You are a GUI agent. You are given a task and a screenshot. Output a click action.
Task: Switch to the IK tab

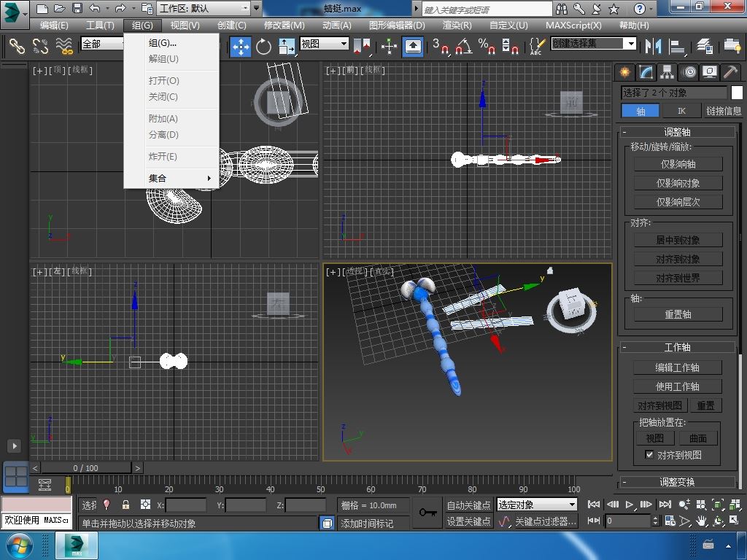coord(682,111)
